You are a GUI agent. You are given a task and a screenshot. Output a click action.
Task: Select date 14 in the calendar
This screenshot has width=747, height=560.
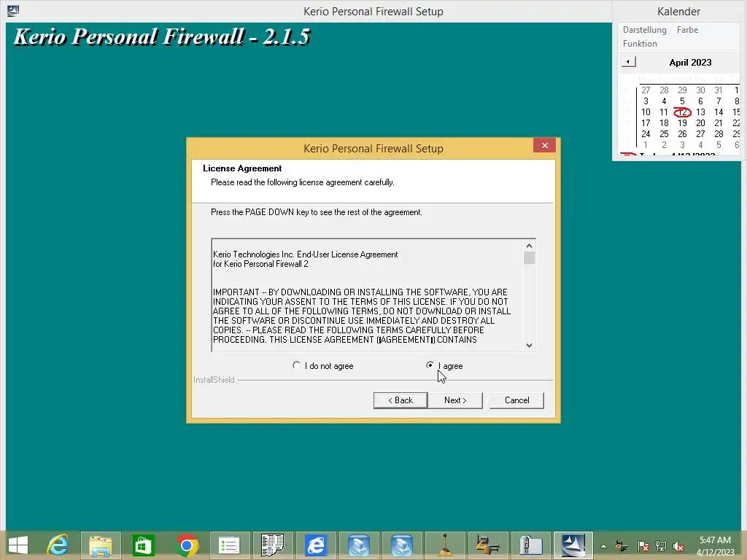coord(719,112)
